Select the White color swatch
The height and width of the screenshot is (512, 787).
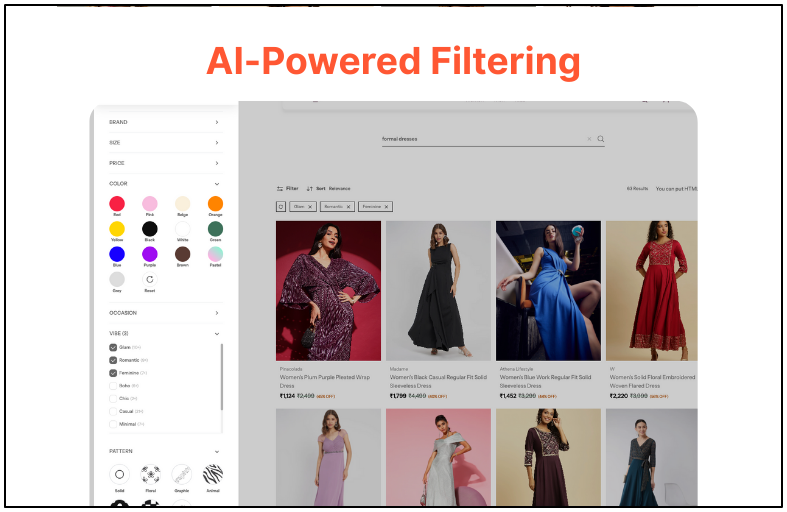coord(183,229)
